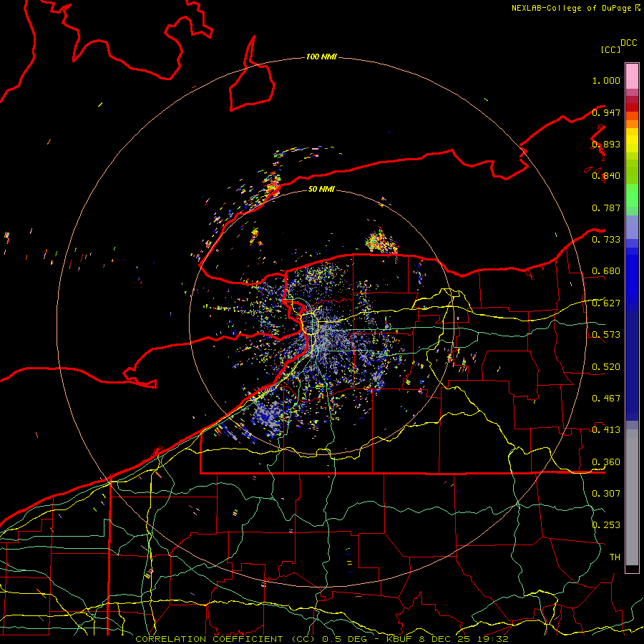Select the 0.840 legend value

[x=606, y=176]
